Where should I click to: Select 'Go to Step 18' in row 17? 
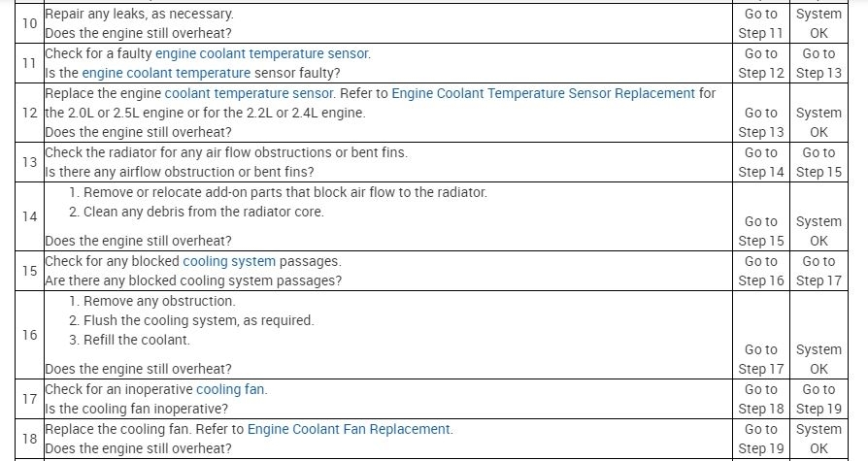[x=760, y=399]
